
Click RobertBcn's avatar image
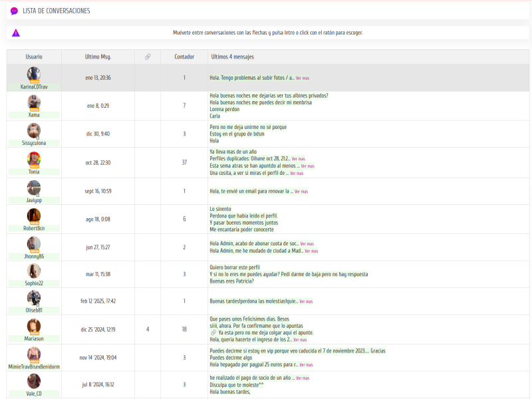(x=34, y=215)
